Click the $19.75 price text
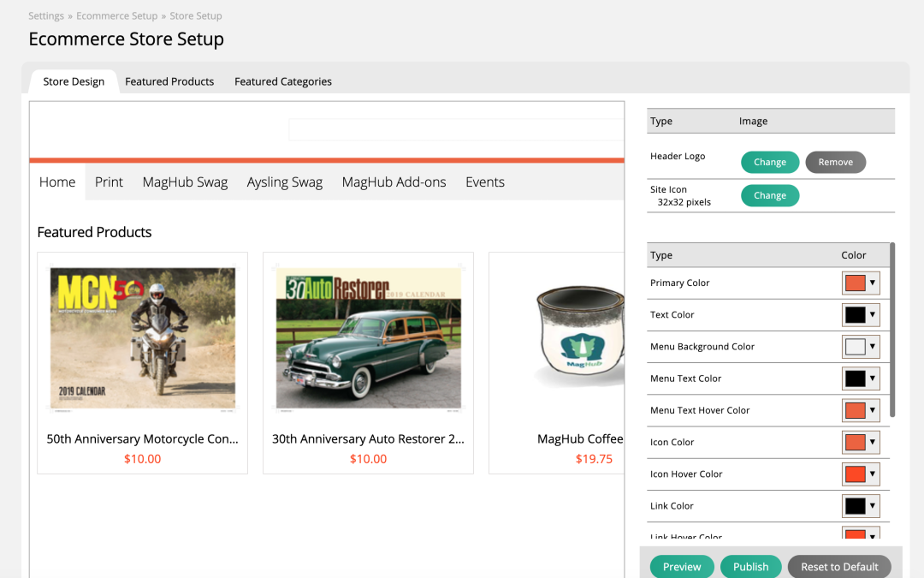 (x=594, y=459)
